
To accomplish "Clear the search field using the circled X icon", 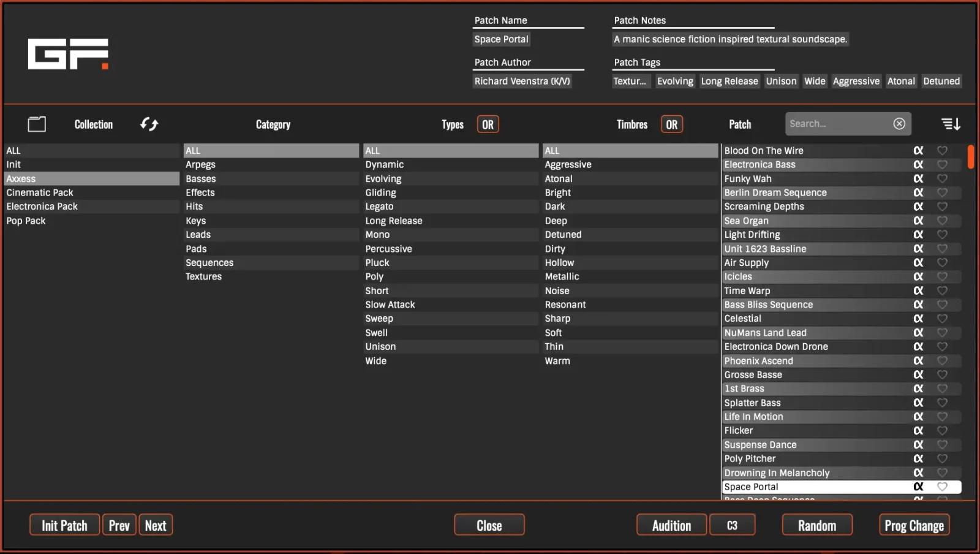I will [x=899, y=123].
